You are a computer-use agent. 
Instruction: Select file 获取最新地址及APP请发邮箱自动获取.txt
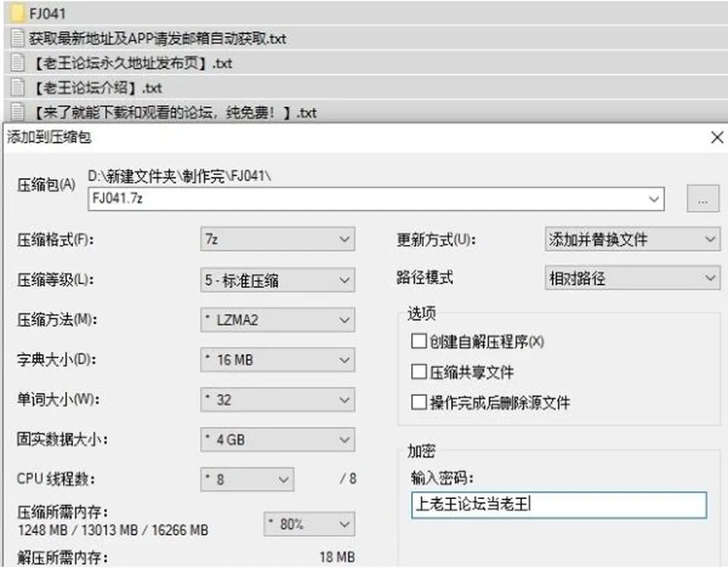[x=158, y=38]
